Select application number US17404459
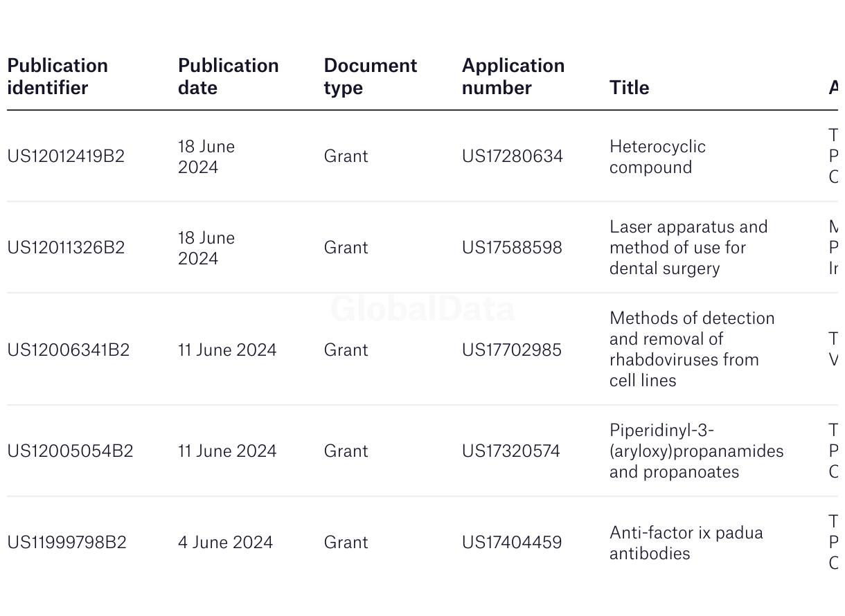Viewport: 845px width, 616px height. [512, 543]
